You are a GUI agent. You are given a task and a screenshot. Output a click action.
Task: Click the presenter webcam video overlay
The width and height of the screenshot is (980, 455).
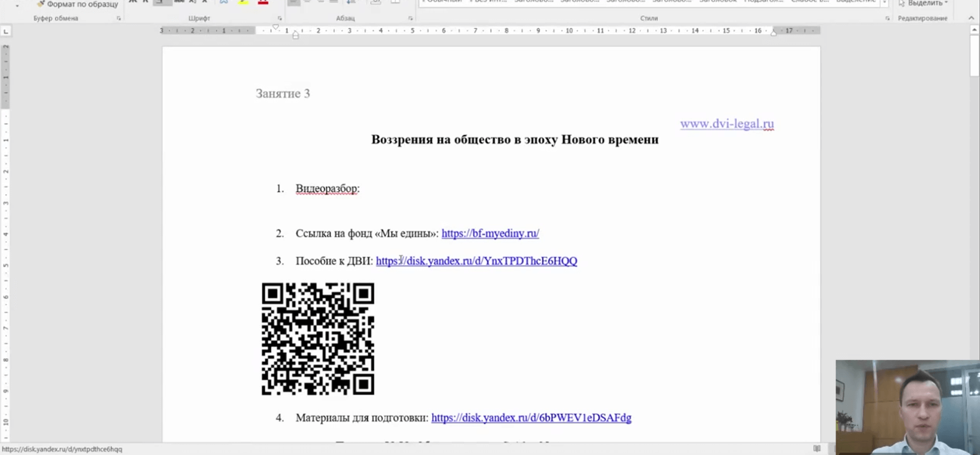tap(908, 408)
